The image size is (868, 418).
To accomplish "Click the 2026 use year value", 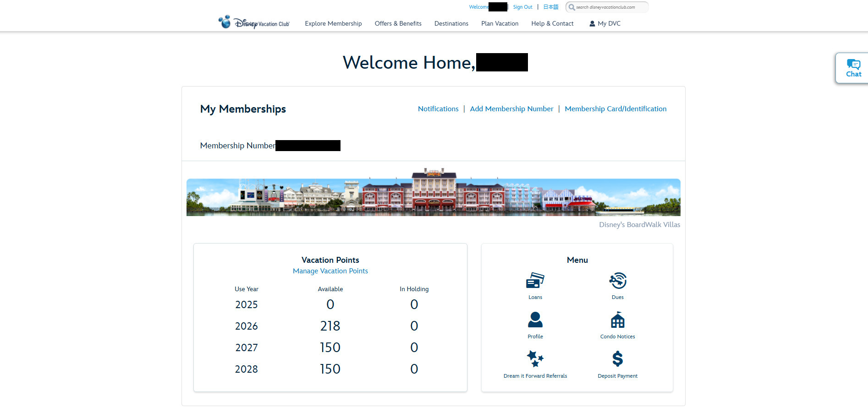I will [x=246, y=326].
